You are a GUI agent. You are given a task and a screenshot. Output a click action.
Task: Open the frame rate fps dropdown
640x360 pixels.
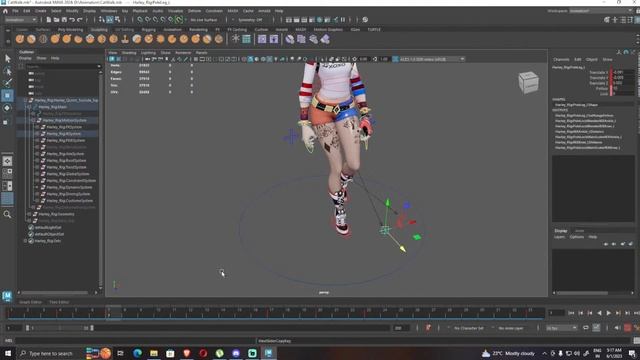[x=562, y=328]
